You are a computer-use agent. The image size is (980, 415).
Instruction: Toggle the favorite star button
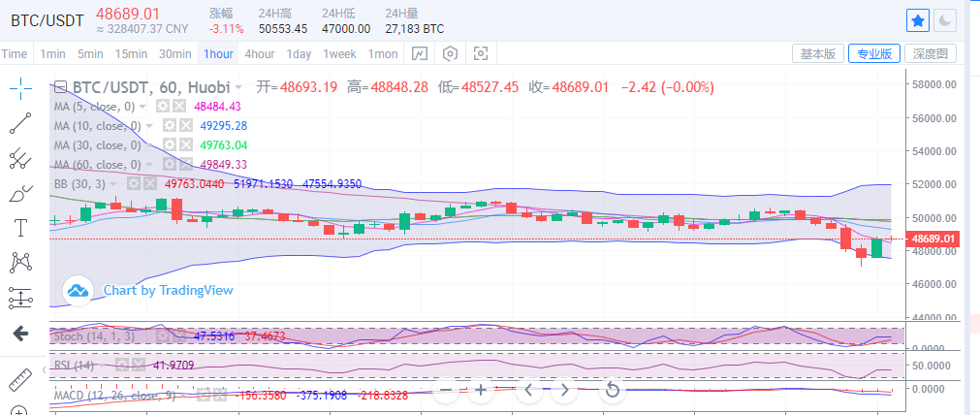coord(919,19)
